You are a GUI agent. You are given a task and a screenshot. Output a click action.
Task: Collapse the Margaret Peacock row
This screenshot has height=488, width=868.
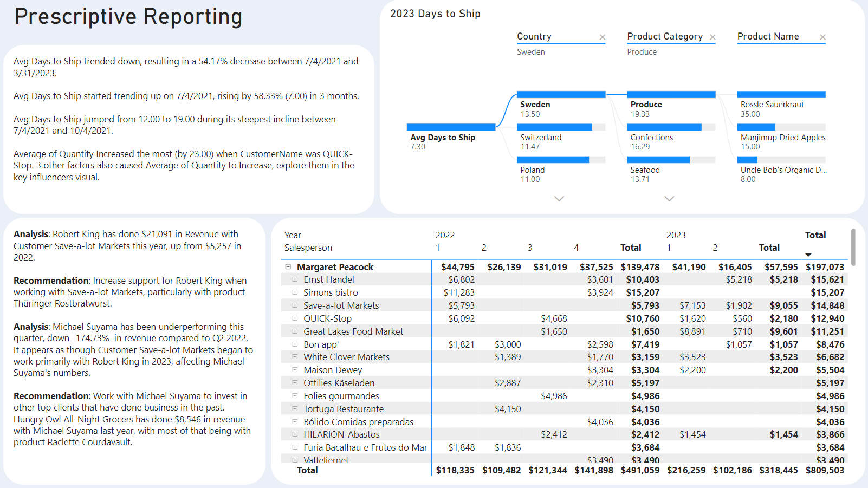point(288,266)
